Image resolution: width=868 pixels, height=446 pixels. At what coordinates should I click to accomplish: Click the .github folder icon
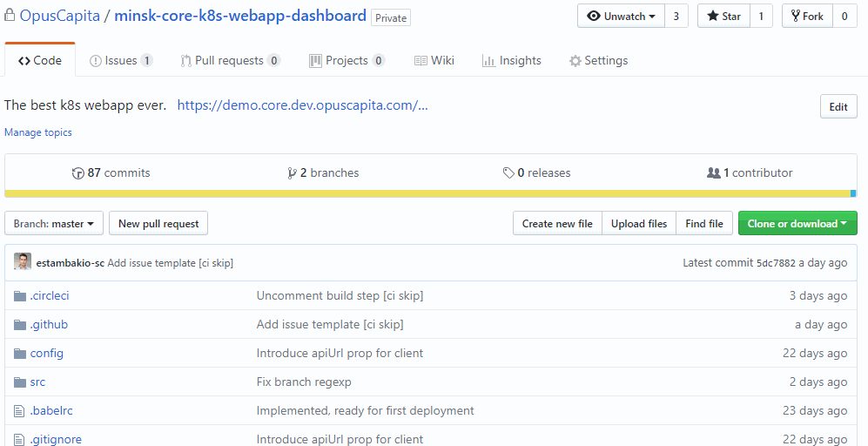click(x=20, y=325)
